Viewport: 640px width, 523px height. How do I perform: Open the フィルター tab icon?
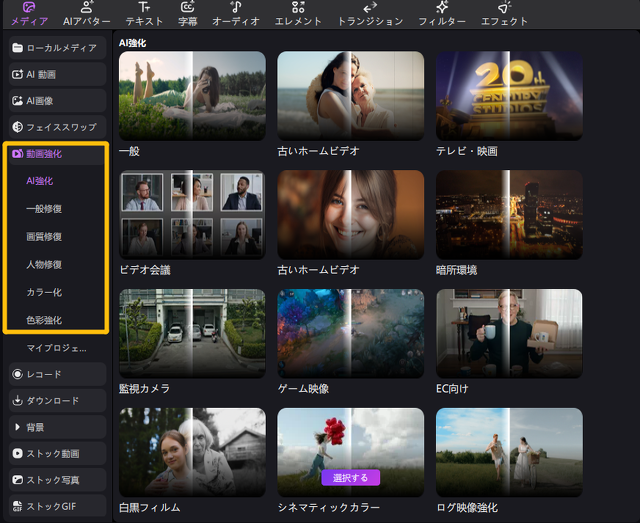pyautogui.click(x=442, y=7)
